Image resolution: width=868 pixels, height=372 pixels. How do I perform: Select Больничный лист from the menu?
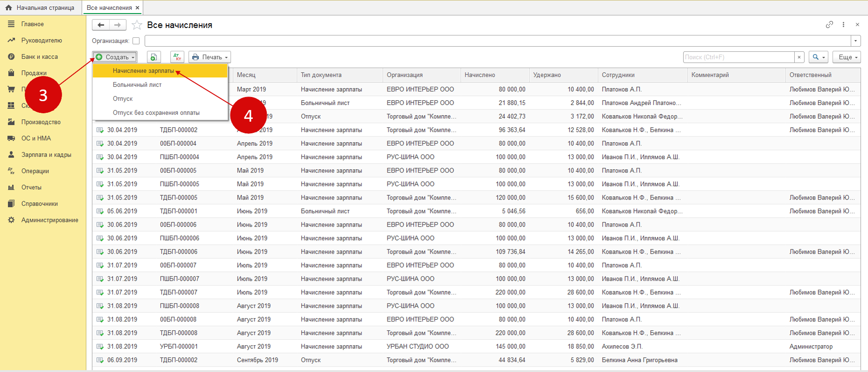[160, 85]
